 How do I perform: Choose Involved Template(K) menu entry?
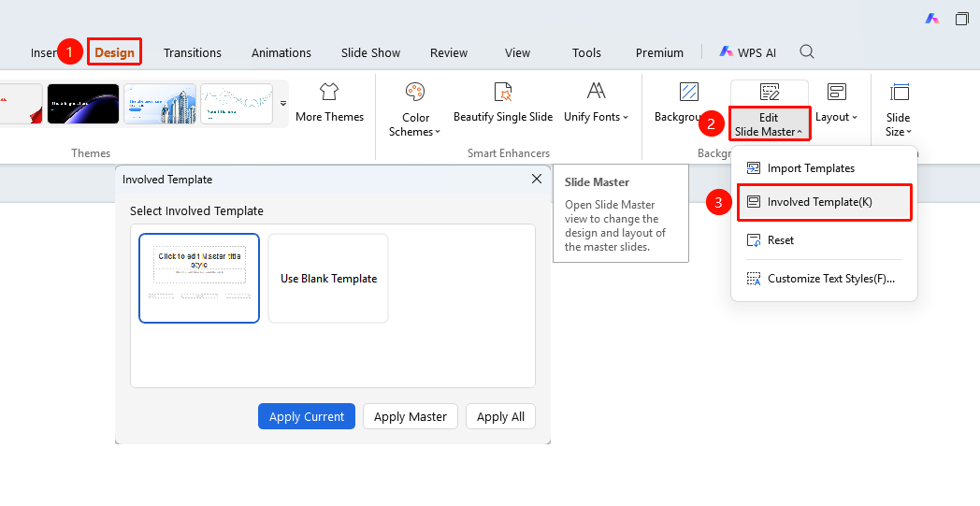(824, 201)
